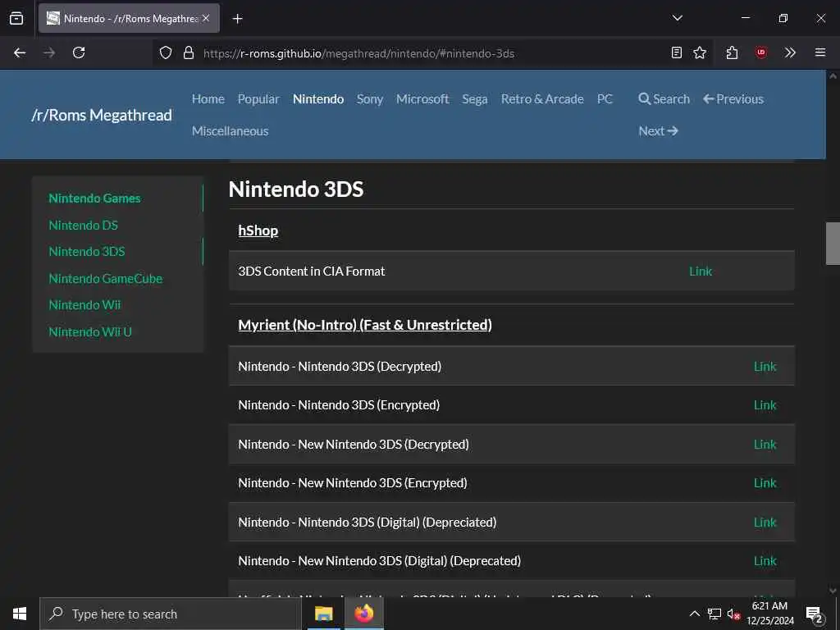The image size is (840, 630).
Task: Open the Extensions puzzle icon
Action: pyautogui.click(x=732, y=52)
